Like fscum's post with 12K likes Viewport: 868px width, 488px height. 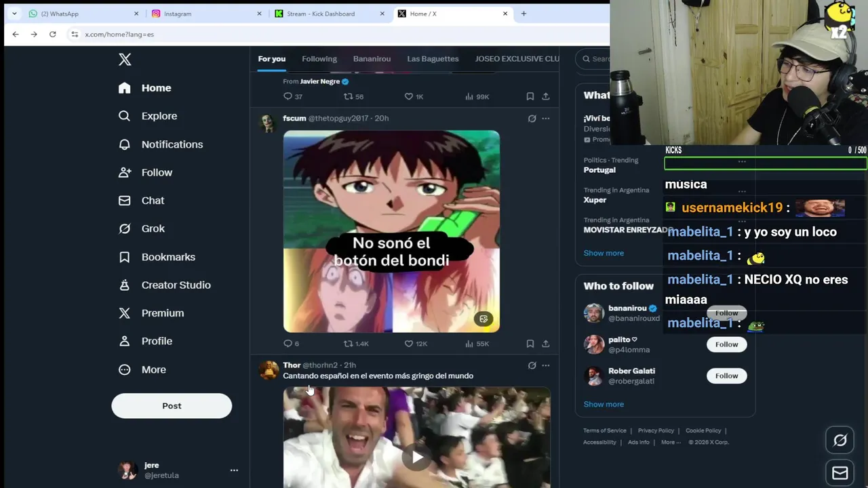point(416,344)
